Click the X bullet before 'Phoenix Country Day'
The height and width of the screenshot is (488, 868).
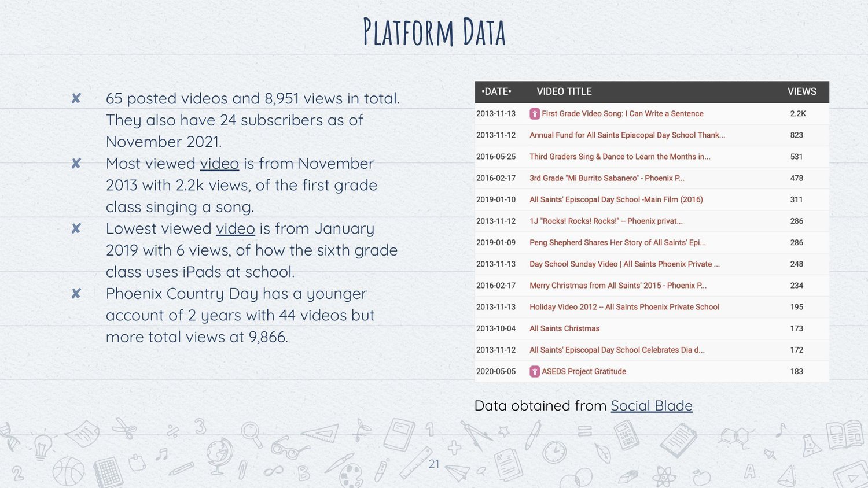click(x=76, y=294)
